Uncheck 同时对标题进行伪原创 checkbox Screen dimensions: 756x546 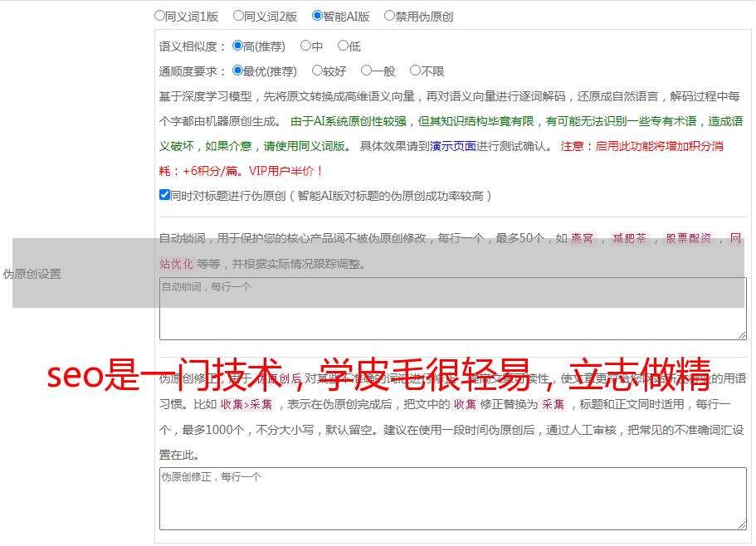point(164,195)
